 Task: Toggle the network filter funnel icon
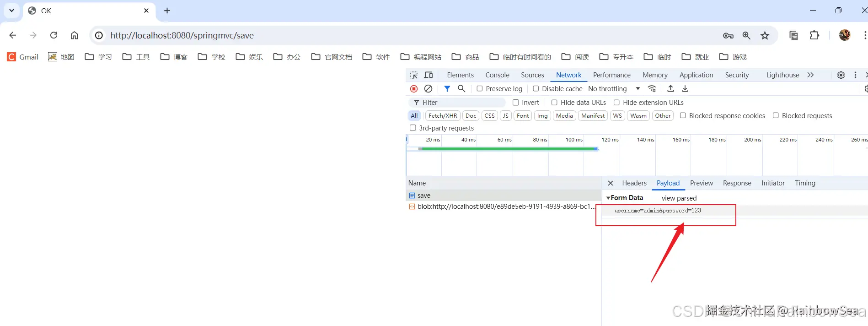click(x=447, y=89)
